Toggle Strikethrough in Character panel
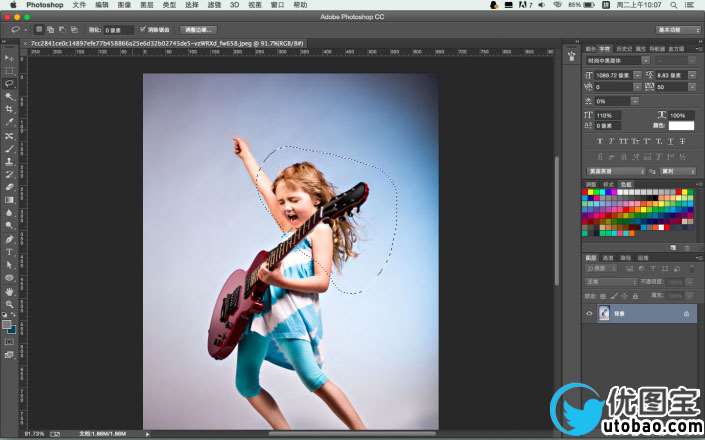The width and height of the screenshot is (705, 440). pos(683,141)
